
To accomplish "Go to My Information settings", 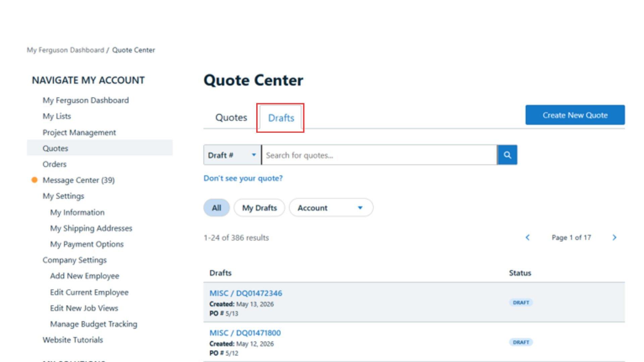I will coord(77,213).
